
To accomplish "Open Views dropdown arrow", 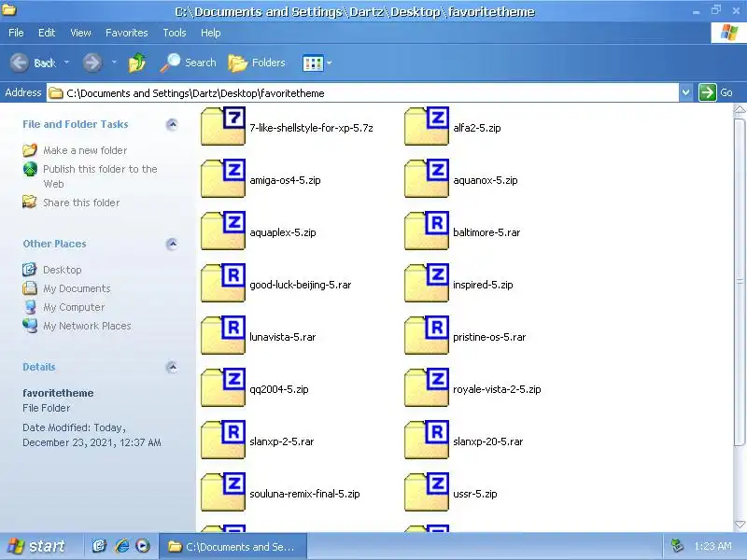I will (x=330, y=63).
